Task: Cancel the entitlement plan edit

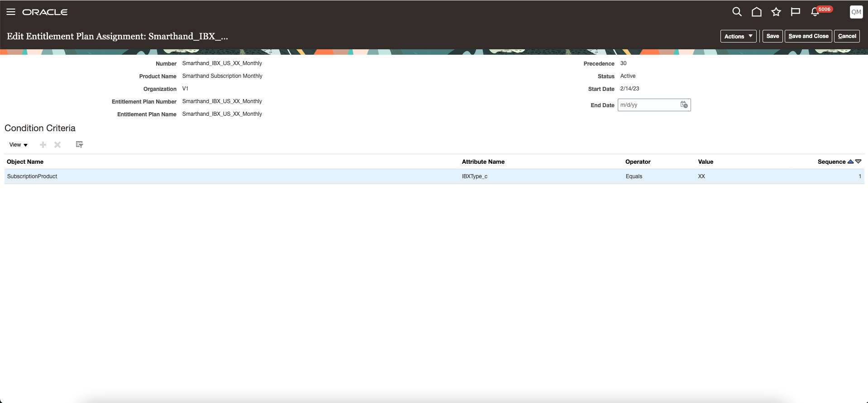Action: coord(847,36)
